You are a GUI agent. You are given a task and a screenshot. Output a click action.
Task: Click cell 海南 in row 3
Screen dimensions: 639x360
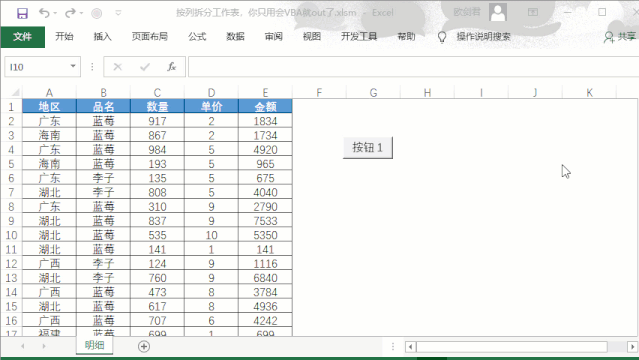(49, 135)
